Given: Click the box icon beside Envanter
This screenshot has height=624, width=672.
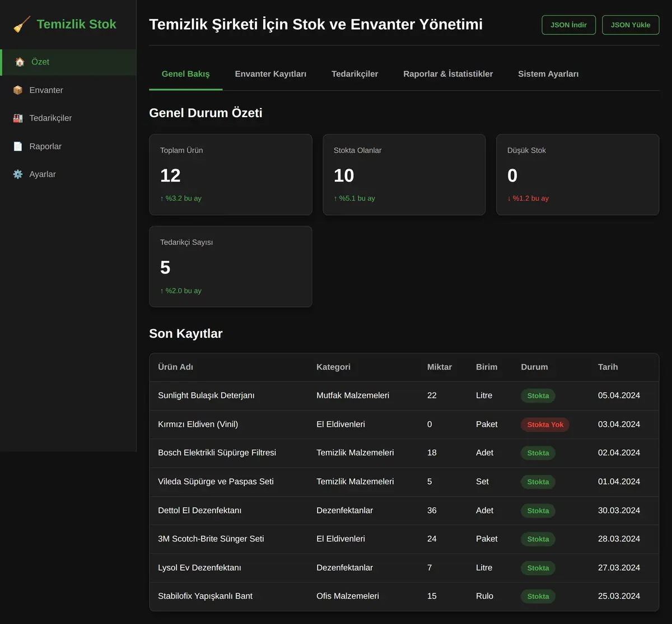Looking at the screenshot, I should coord(18,90).
